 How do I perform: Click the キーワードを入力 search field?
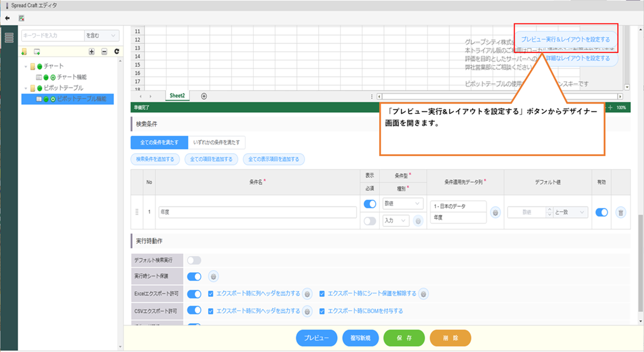(53, 36)
